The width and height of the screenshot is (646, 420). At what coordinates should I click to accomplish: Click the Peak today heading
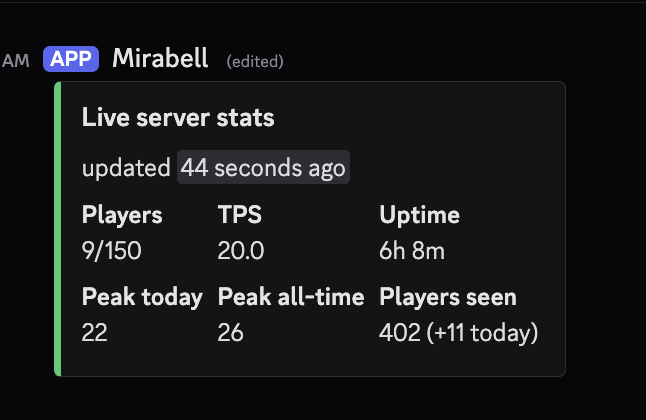pyautogui.click(x=142, y=297)
